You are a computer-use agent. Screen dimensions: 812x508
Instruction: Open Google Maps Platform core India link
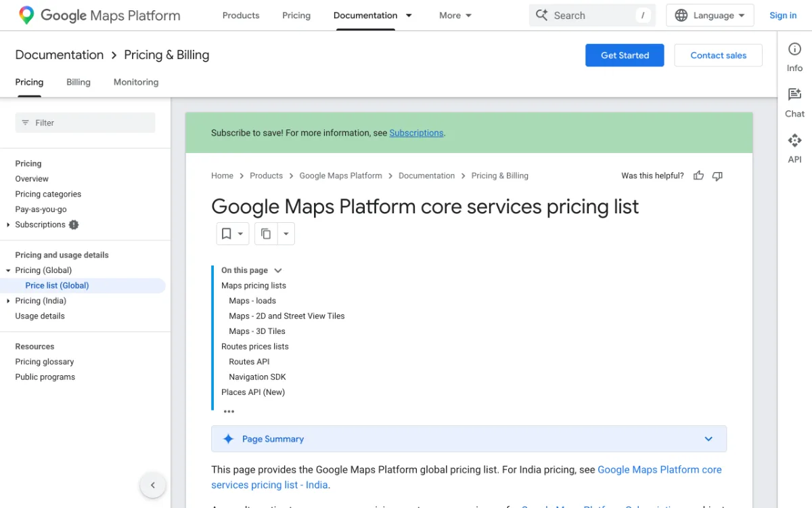[x=466, y=477]
